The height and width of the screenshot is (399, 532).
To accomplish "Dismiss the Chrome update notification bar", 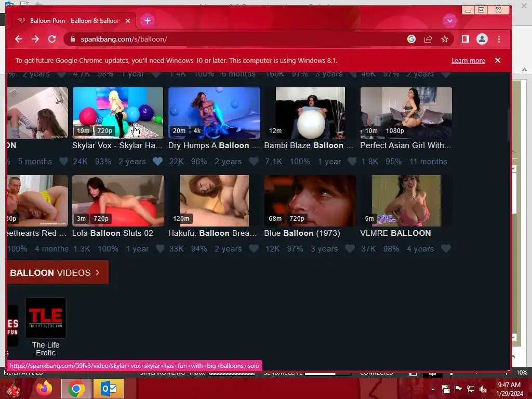I will tap(497, 60).
